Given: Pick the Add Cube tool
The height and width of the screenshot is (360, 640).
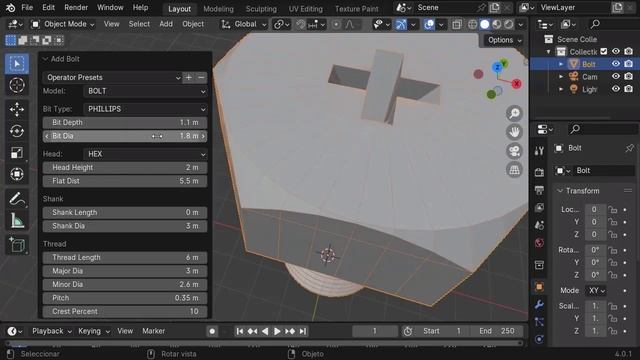Looking at the screenshot, I should point(17,245).
